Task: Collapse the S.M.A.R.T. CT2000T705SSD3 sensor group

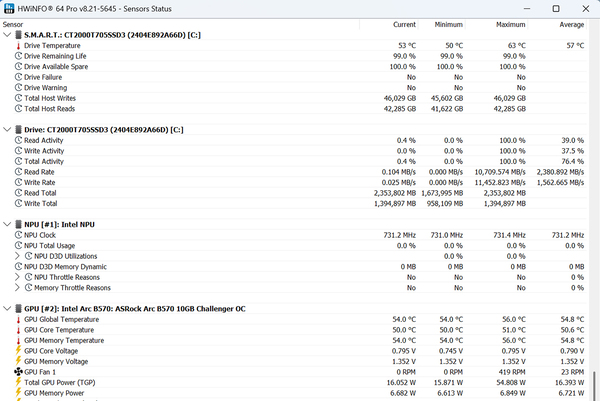Action: (x=7, y=35)
